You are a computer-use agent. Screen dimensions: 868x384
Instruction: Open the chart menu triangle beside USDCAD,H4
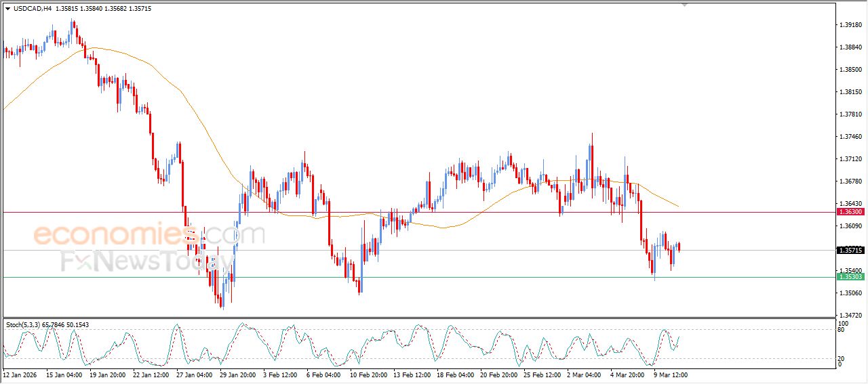pos(7,9)
